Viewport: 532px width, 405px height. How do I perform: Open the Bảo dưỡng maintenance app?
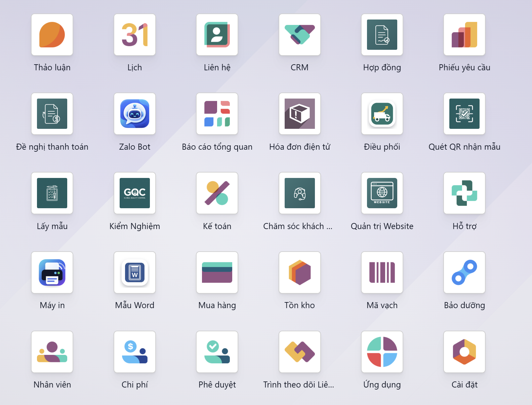point(464,272)
